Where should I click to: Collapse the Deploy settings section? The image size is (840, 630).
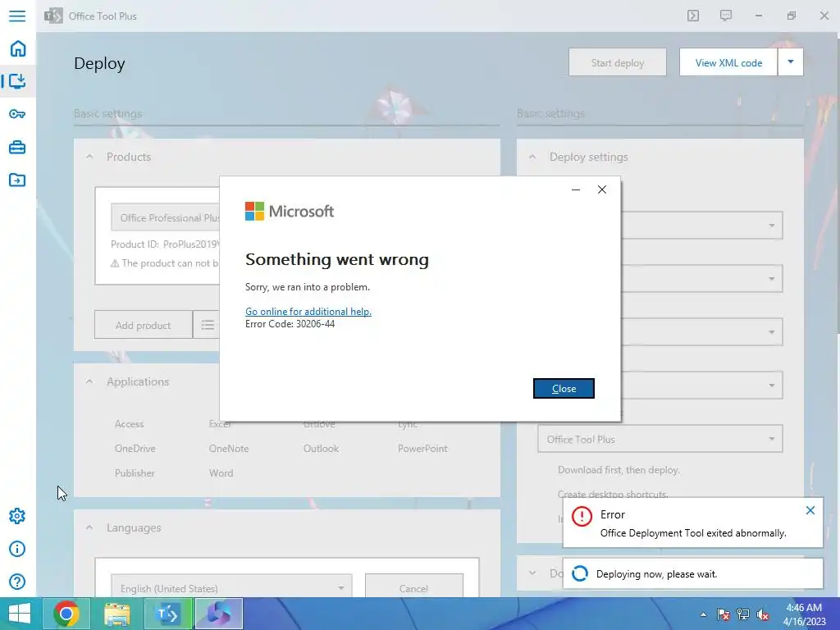pyautogui.click(x=532, y=157)
